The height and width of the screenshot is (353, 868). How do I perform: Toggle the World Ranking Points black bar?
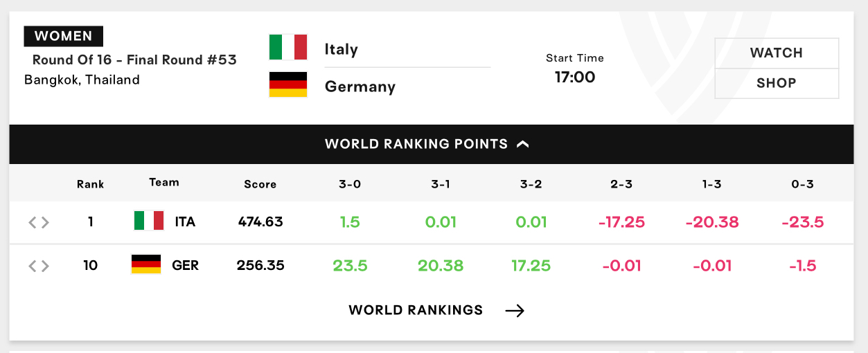(x=432, y=144)
